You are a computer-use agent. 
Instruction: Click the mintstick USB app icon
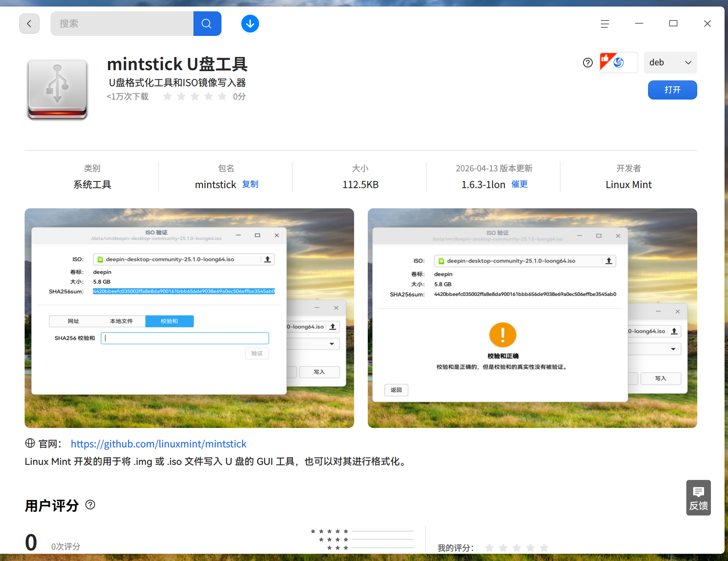(57, 89)
